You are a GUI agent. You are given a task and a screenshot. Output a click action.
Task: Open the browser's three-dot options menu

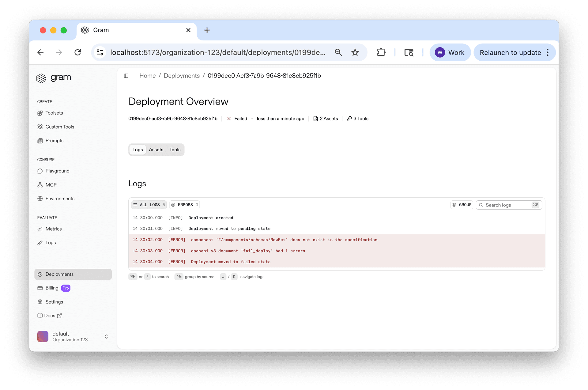(548, 52)
